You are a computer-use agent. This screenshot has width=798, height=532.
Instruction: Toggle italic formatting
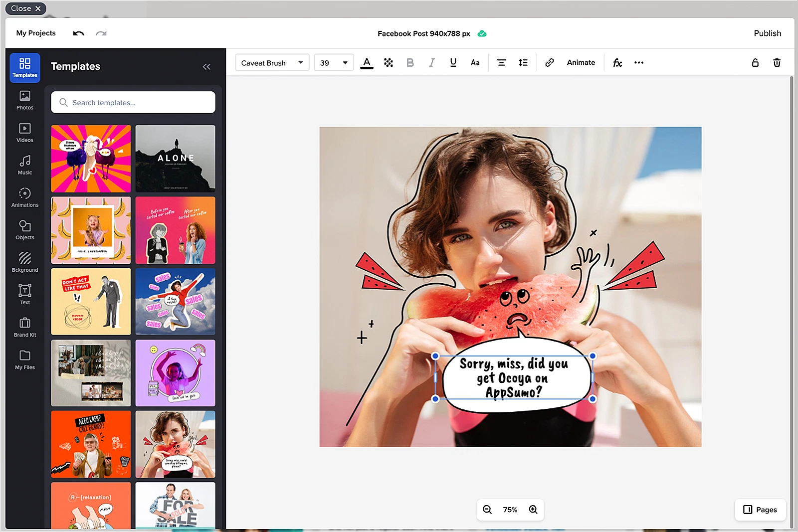coord(431,63)
